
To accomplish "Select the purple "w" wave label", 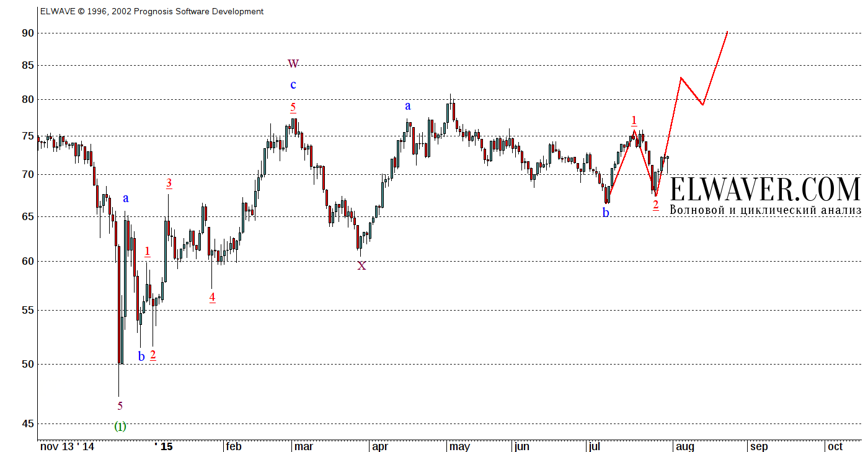I will click(x=293, y=63).
